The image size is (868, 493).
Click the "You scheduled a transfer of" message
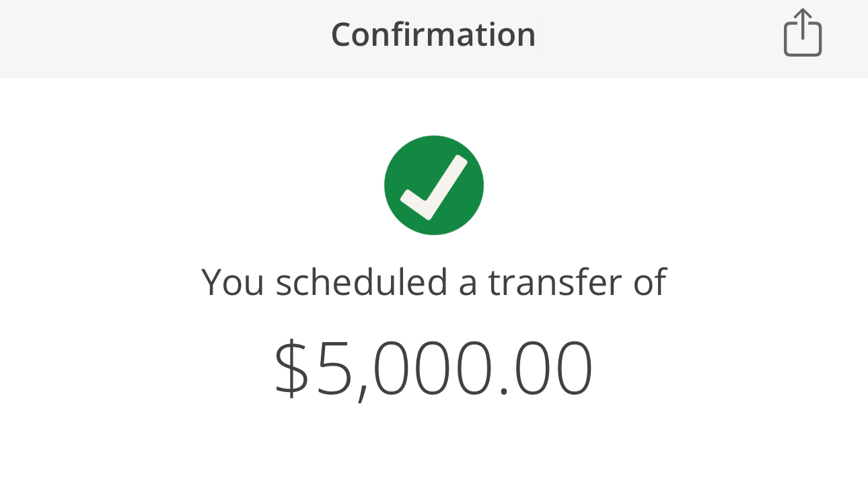pyautogui.click(x=434, y=282)
